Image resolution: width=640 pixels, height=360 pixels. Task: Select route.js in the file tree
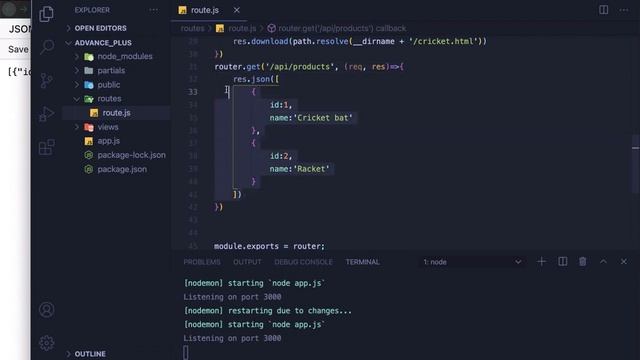[116, 113]
